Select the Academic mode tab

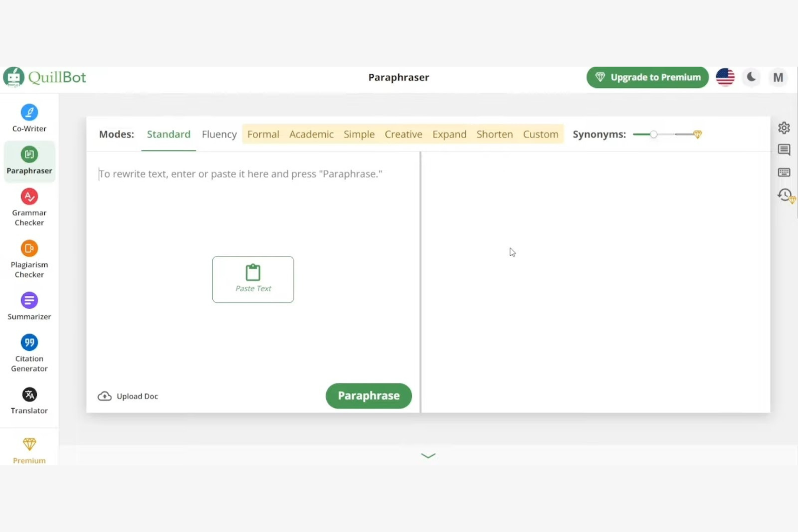click(311, 134)
